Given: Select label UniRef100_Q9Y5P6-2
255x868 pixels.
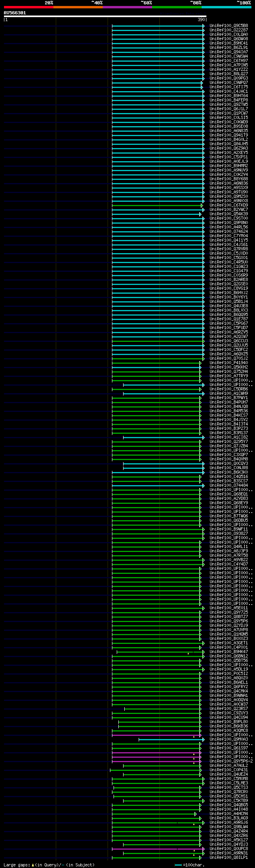Looking at the screenshot, I should (x=231, y=761).
